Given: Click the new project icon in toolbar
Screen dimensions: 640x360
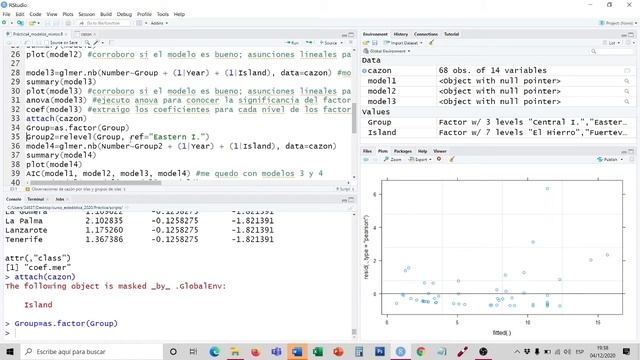Looking at the screenshot, I should coord(20,23).
